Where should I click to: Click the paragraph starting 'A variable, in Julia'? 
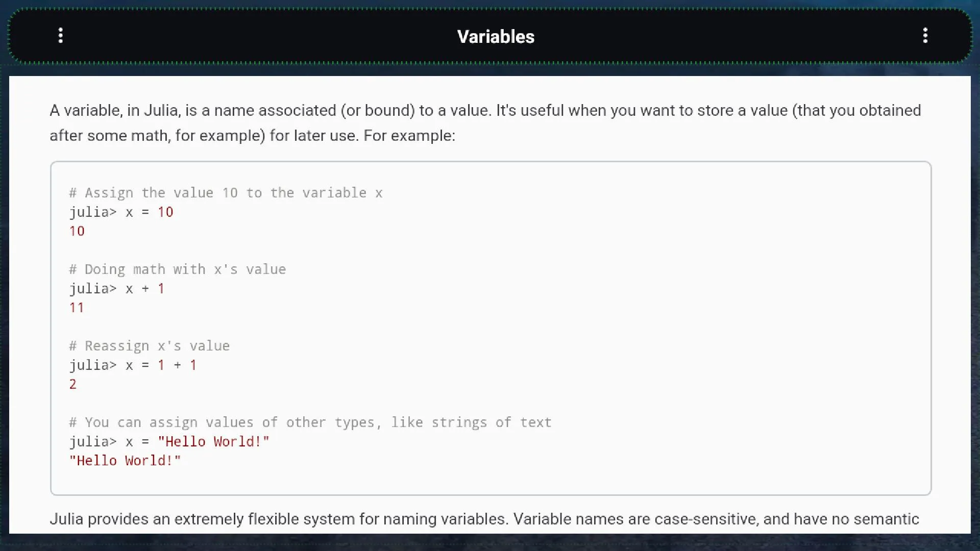point(485,123)
